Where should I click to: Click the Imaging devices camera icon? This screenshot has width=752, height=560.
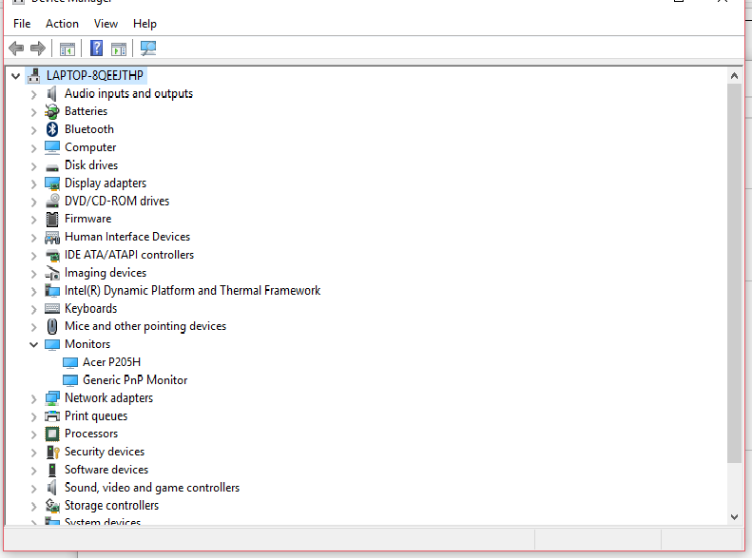(x=52, y=273)
